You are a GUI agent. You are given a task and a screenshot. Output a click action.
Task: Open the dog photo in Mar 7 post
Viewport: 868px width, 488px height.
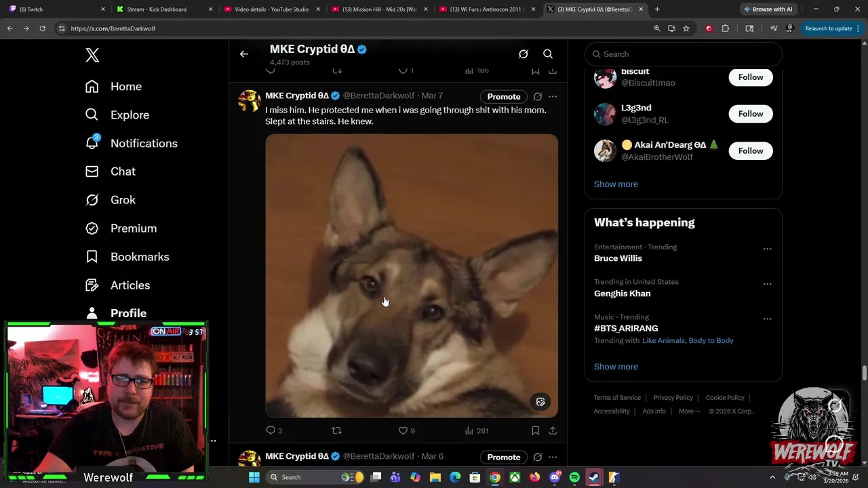[x=412, y=276]
